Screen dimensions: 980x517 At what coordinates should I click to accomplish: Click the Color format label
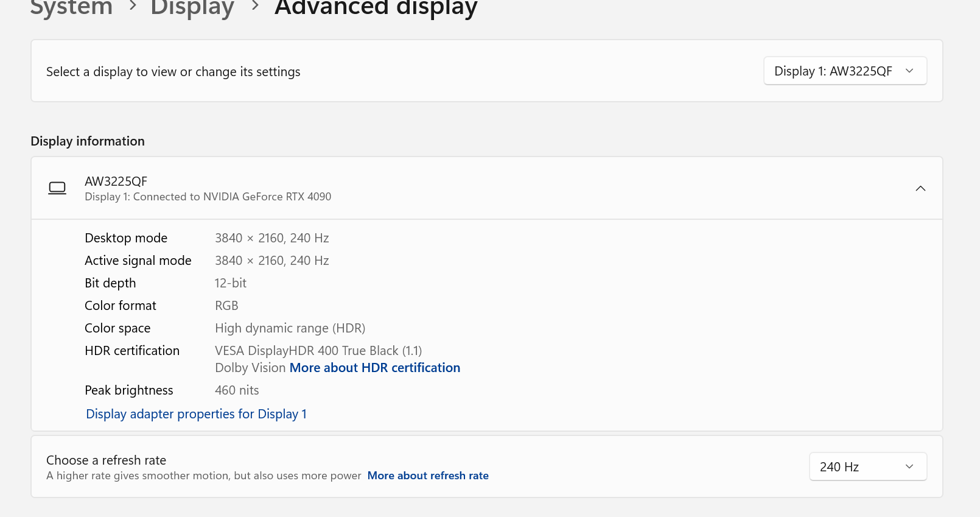pyautogui.click(x=121, y=306)
